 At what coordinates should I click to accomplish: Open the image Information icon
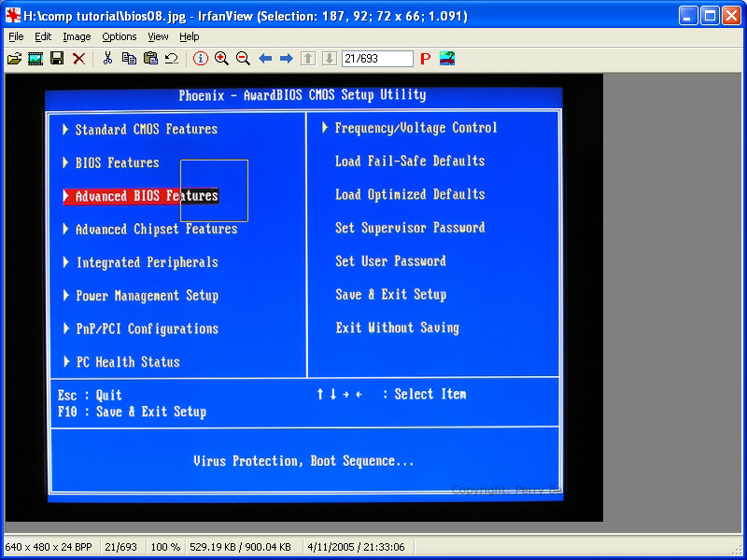coord(201,59)
